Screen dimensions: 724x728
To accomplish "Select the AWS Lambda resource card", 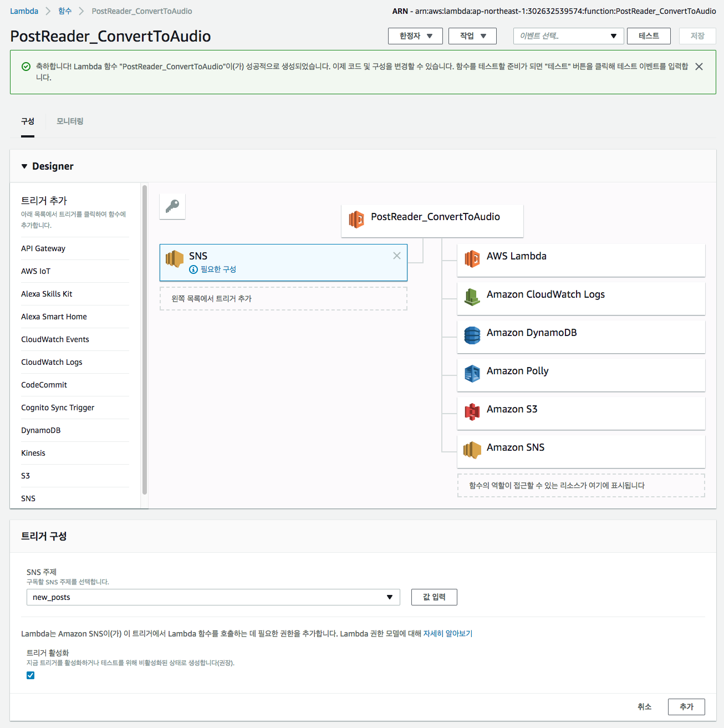I will 581,260.
